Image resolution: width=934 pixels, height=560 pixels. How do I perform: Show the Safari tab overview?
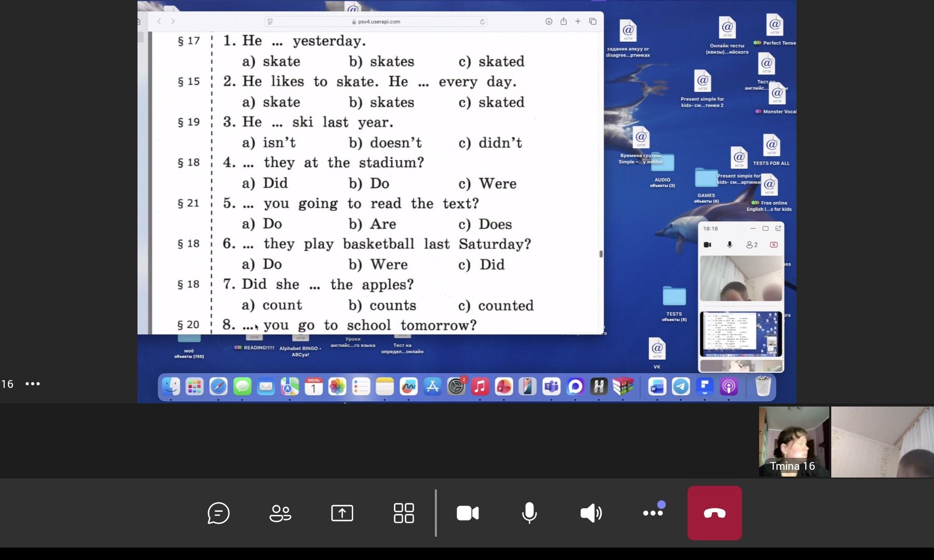[x=593, y=21]
